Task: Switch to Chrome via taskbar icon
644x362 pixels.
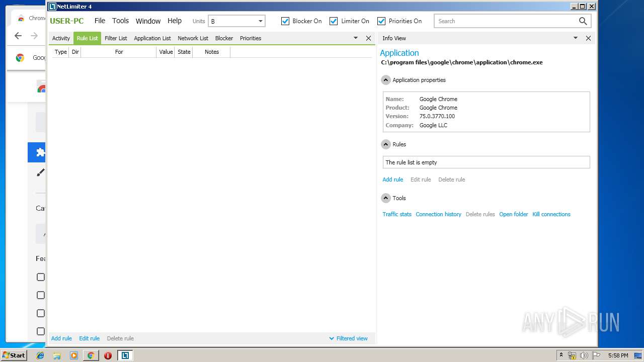Action: [91, 355]
